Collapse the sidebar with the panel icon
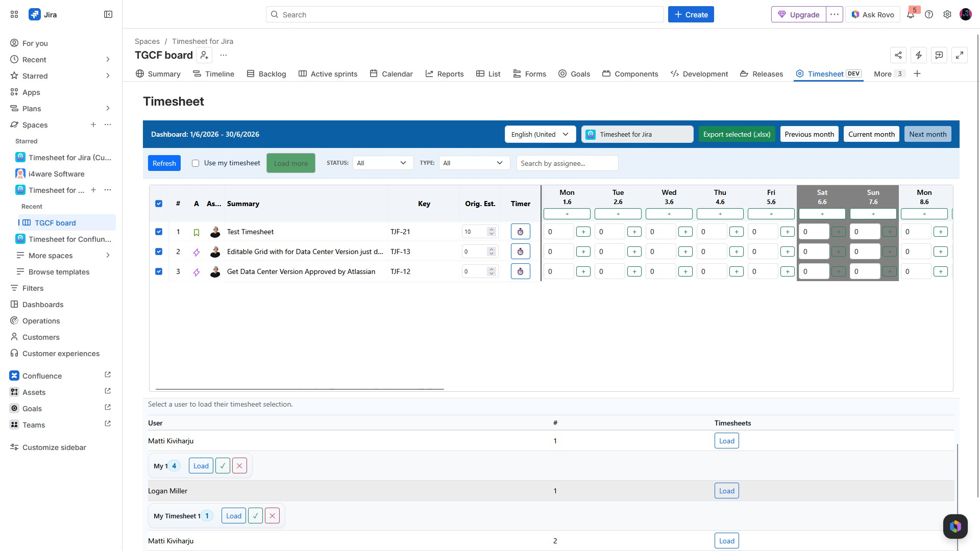Viewport: 980px width, 551px height. pos(108,15)
